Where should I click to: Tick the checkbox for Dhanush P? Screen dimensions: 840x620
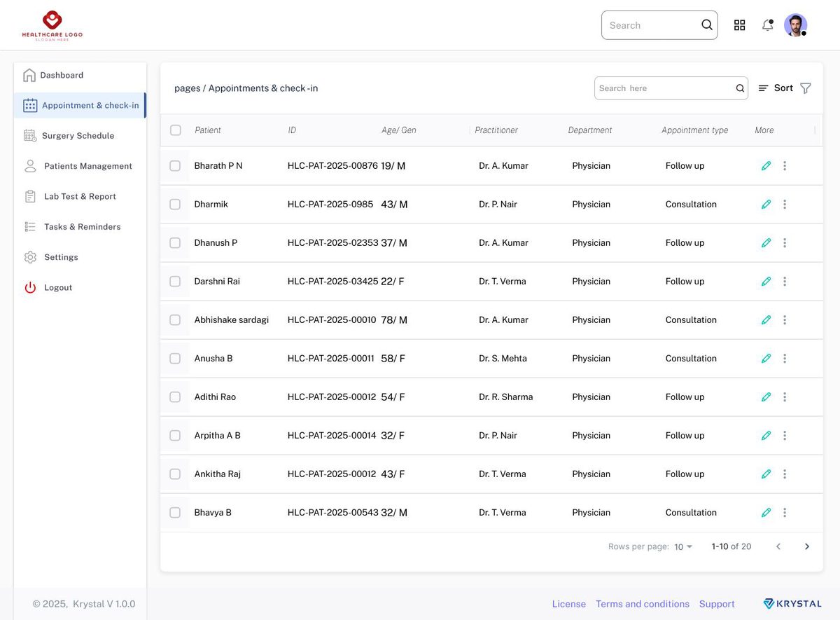click(175, 243)
